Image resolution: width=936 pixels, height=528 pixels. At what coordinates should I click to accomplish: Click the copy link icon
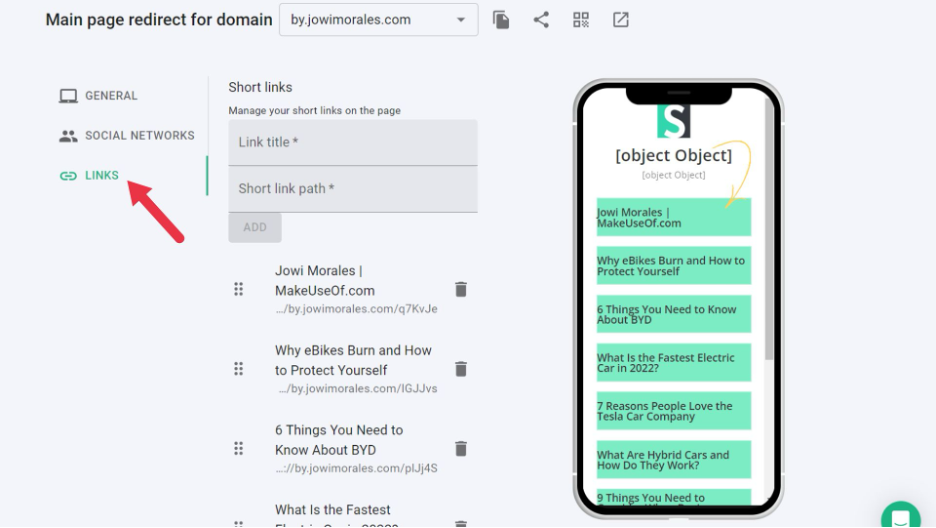pyautogui.click(x=501, y=20)
